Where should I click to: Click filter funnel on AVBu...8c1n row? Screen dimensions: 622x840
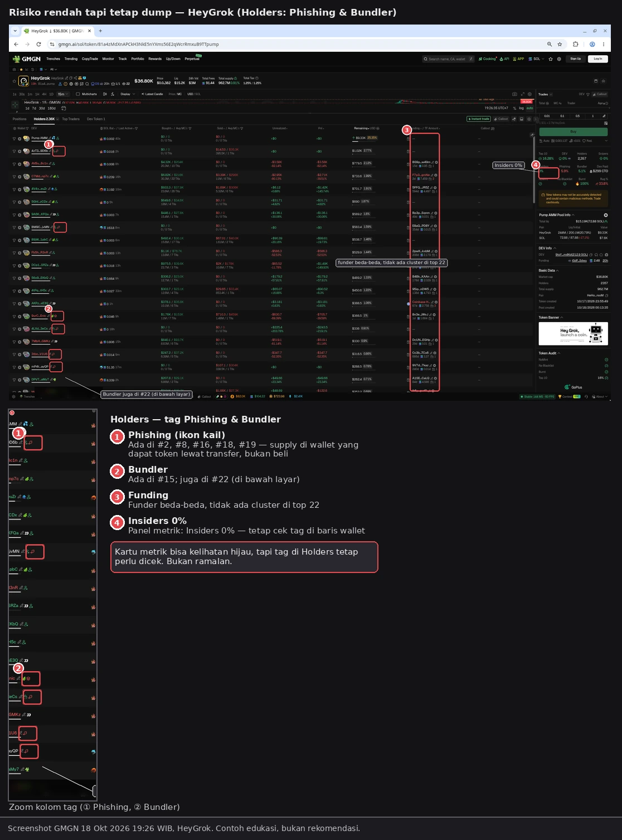(x=14, y=164)
